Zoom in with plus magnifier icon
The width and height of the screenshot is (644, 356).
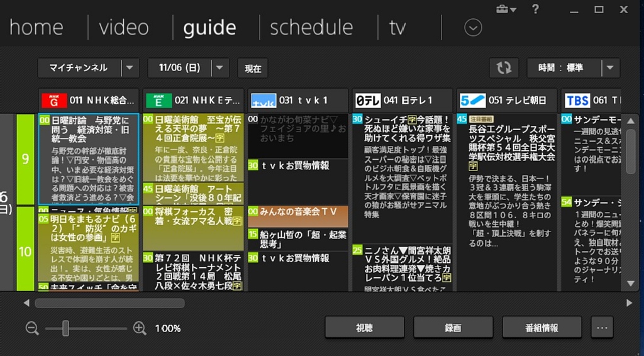[140, 328]
